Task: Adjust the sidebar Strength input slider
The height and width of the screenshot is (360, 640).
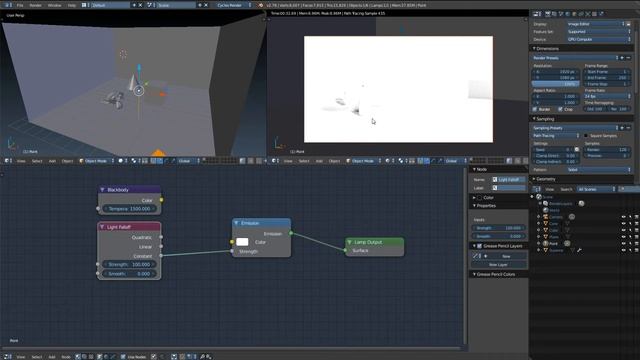Action: pyautogui.click(x=498, y=228)
